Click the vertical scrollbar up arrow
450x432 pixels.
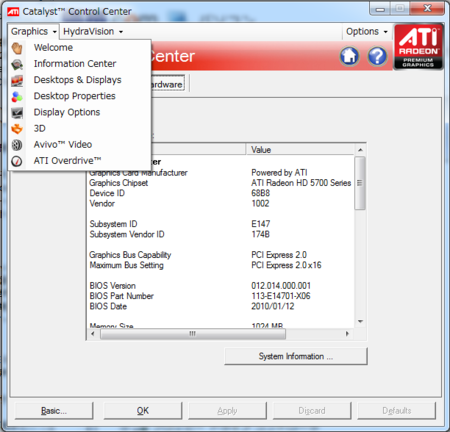tap(360, 150)
